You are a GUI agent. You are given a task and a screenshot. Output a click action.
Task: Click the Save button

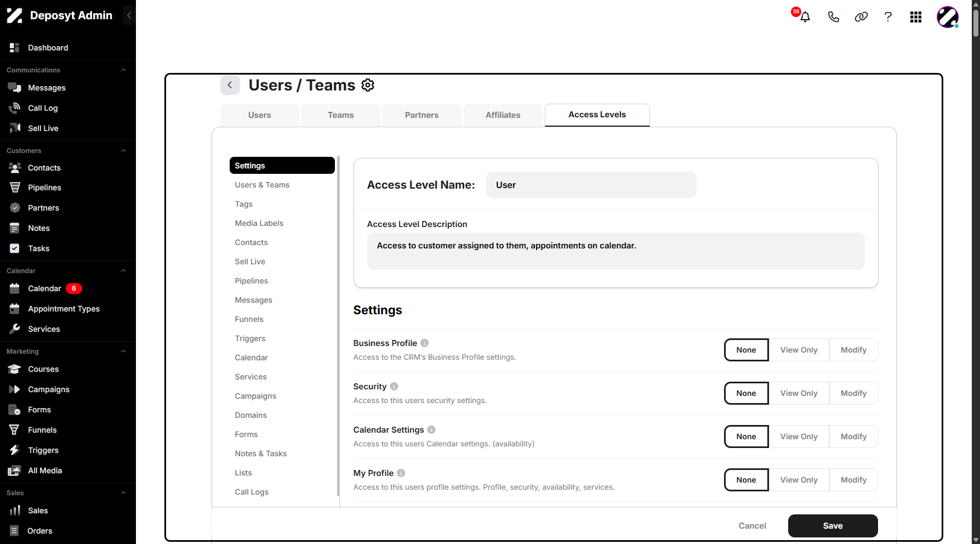coord(833,526)
